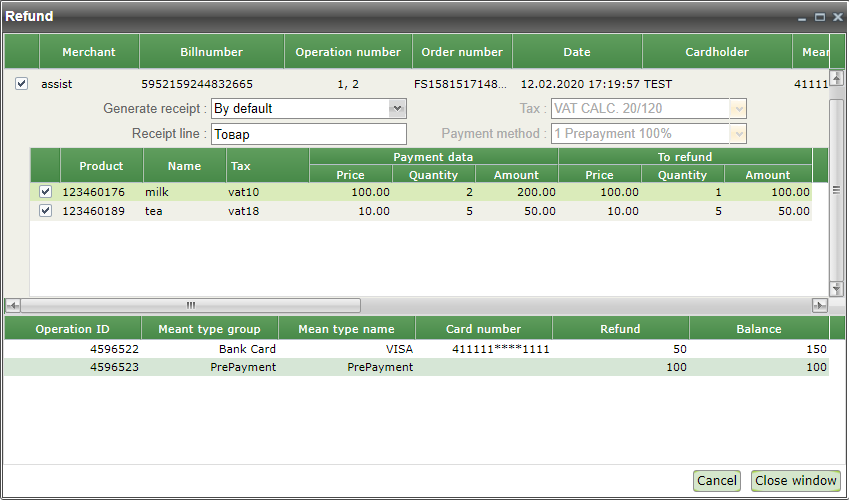
Task: Uncheck the assist merchant row checkbox
Action: click(x=22, y=84)
